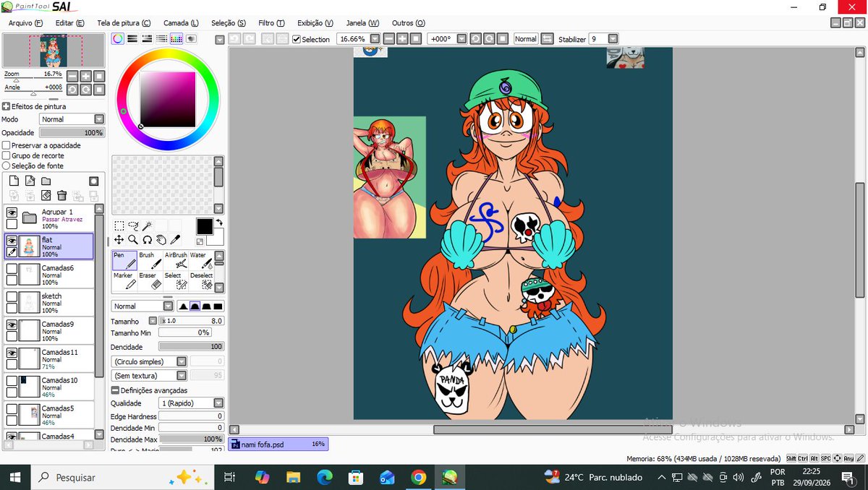Create a new normal layer
Screen dimensions: 868x490
pos(14,181)
